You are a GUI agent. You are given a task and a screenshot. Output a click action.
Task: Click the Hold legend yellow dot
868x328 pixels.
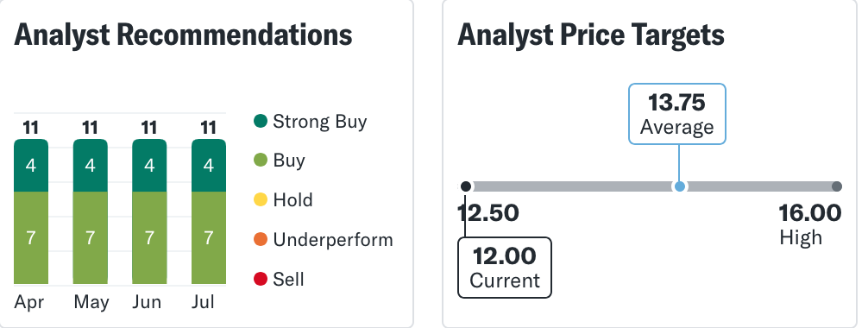click(261, 200)
